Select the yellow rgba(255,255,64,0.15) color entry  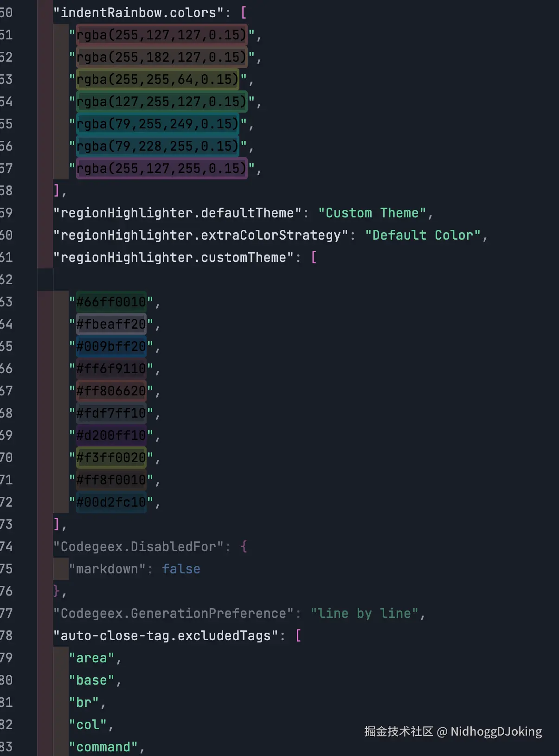point(157,79)
